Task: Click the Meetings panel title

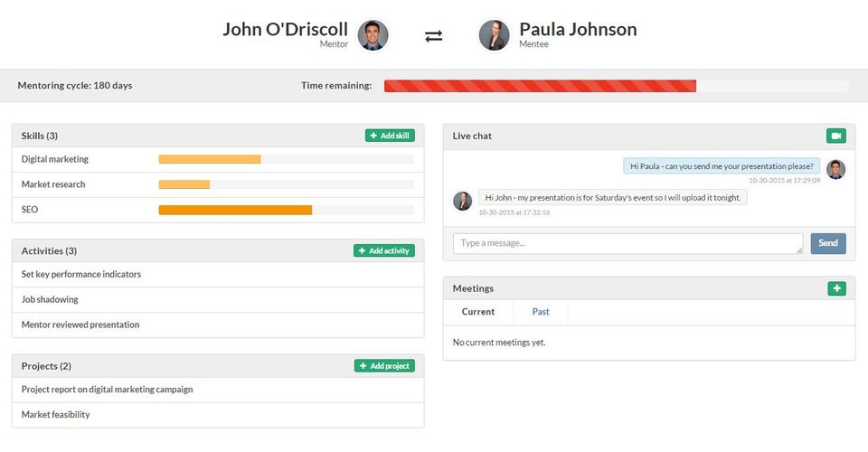Action: tap(473, 288)
